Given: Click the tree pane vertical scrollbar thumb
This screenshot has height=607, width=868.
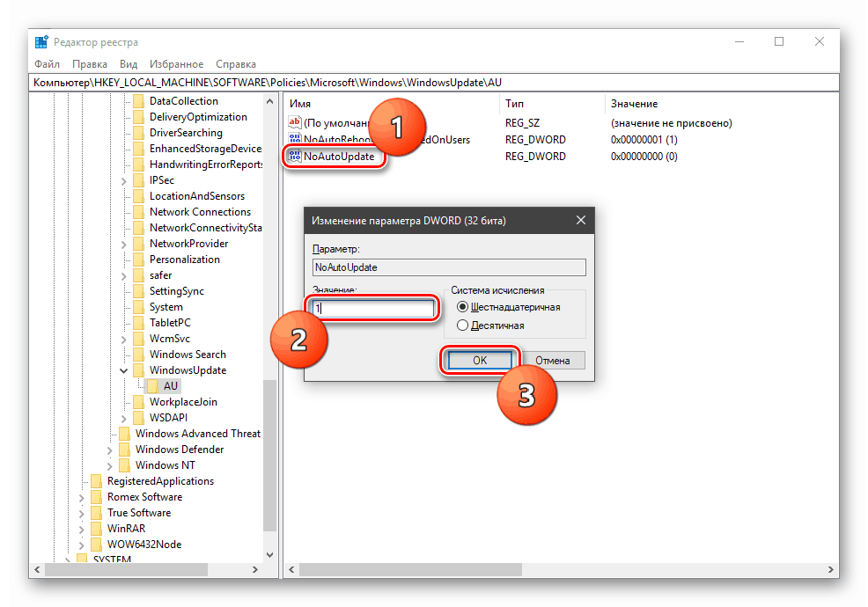Looking at the screenshot, I should tap(269, 455).
